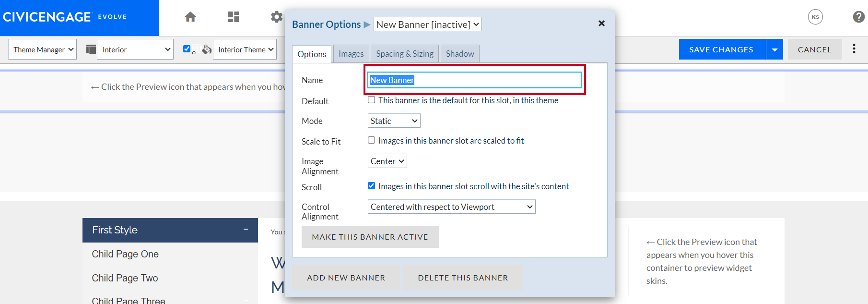Click the Add New Banner button
This screenshot has width=868, height=304.
pos(346,278)
